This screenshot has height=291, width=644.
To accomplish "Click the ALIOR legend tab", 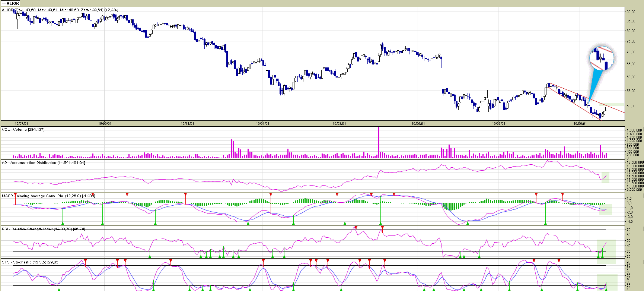I will (10, 3).
